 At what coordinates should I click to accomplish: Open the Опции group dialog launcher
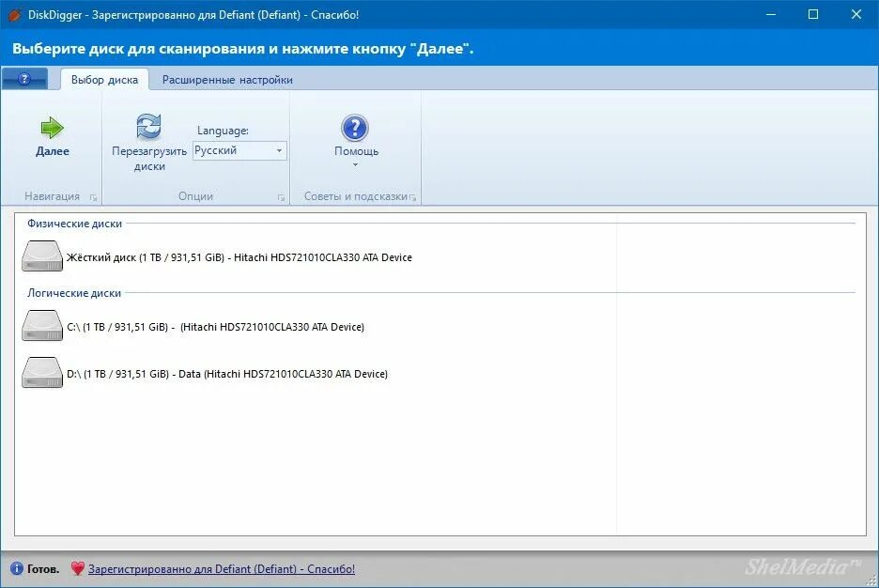pyautogui.click(x=282, y=197)
